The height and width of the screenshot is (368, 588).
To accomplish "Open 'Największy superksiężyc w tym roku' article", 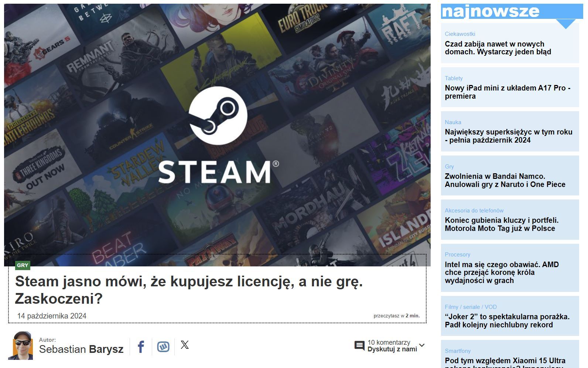I will click(509, 136).
